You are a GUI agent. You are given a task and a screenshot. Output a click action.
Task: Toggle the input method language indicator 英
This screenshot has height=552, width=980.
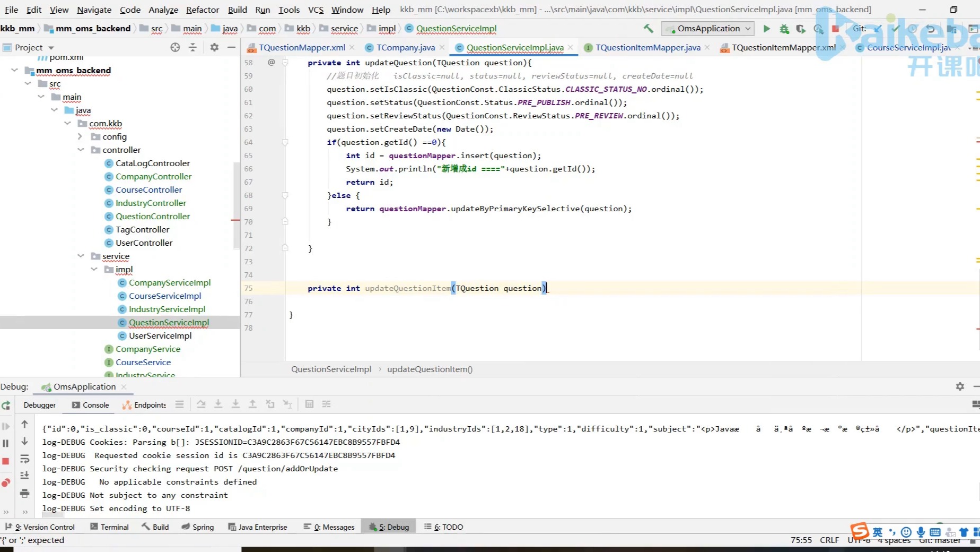coord(878,532)
